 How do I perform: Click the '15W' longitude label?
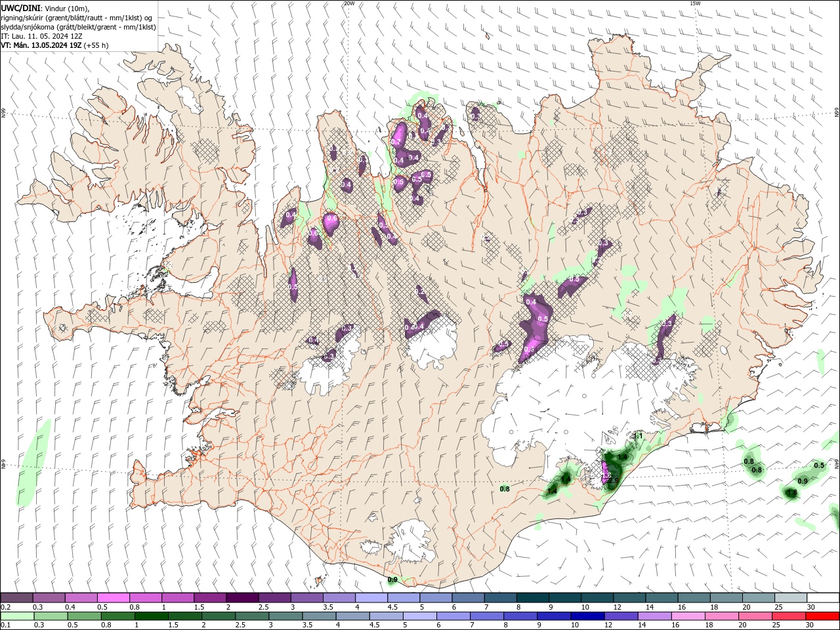tap(694, 3)
